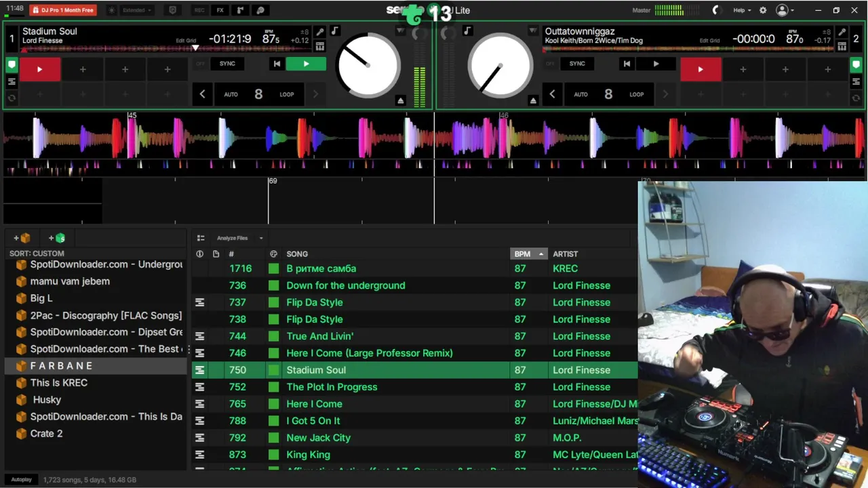868x488 pixels.
Task: Click the microphone icon on deck 2
Action: pos(842,32)
